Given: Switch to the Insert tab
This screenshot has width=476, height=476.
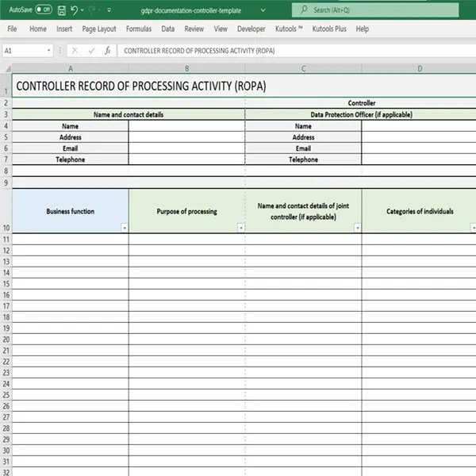Looking at the screenshot, I should (x=64, y=29).
